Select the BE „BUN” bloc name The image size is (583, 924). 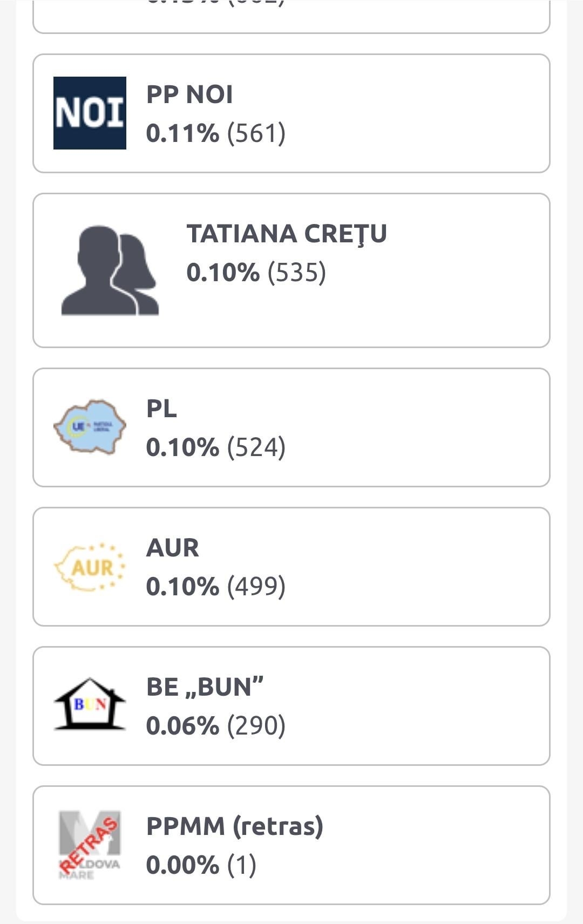tap(205, 687)
